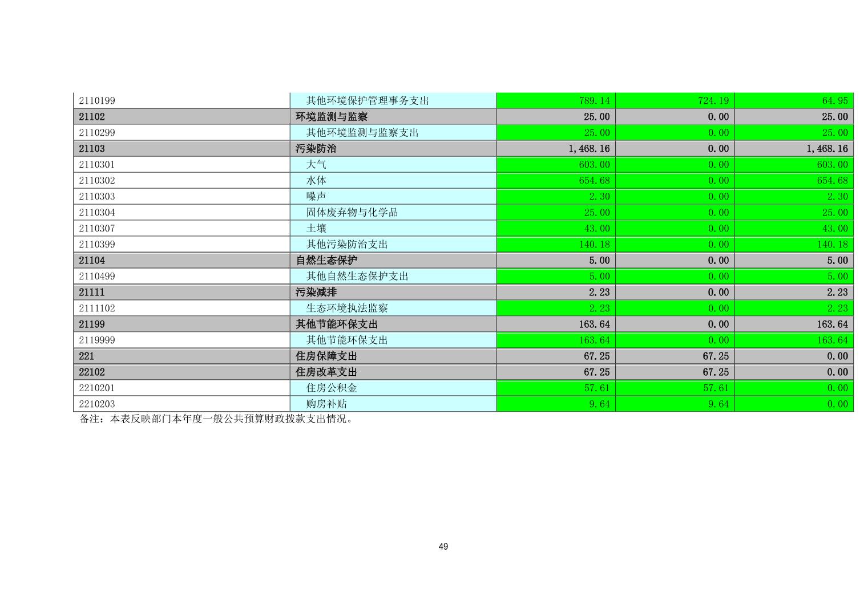Screen dimensions: 868x613
Task: Select the 大气 row name
Action: pyautogui.click(x=316, y=165)
